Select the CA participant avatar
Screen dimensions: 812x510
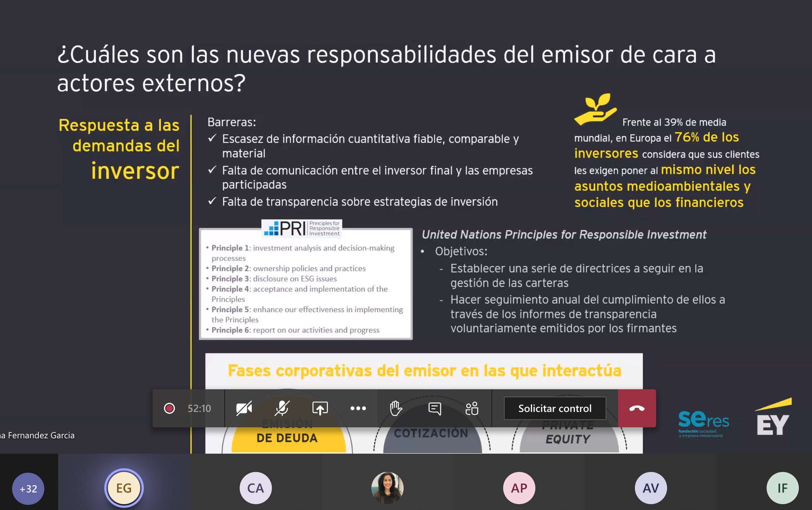coord(255,488)
